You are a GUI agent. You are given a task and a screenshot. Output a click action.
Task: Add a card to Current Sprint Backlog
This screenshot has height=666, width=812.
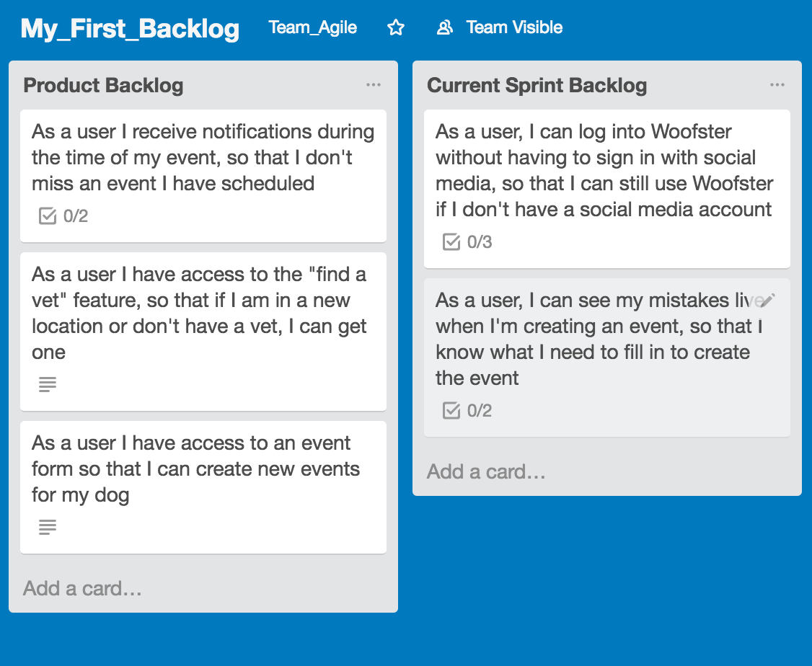pyautogui.click(x=486, y=471)
